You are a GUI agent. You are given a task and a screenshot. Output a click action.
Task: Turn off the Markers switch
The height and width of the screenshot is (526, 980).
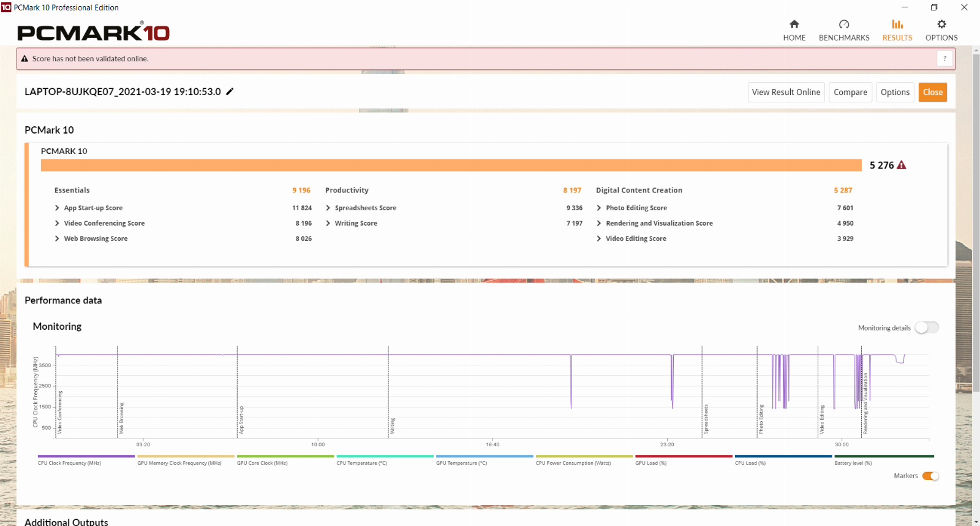coord(930,476)
